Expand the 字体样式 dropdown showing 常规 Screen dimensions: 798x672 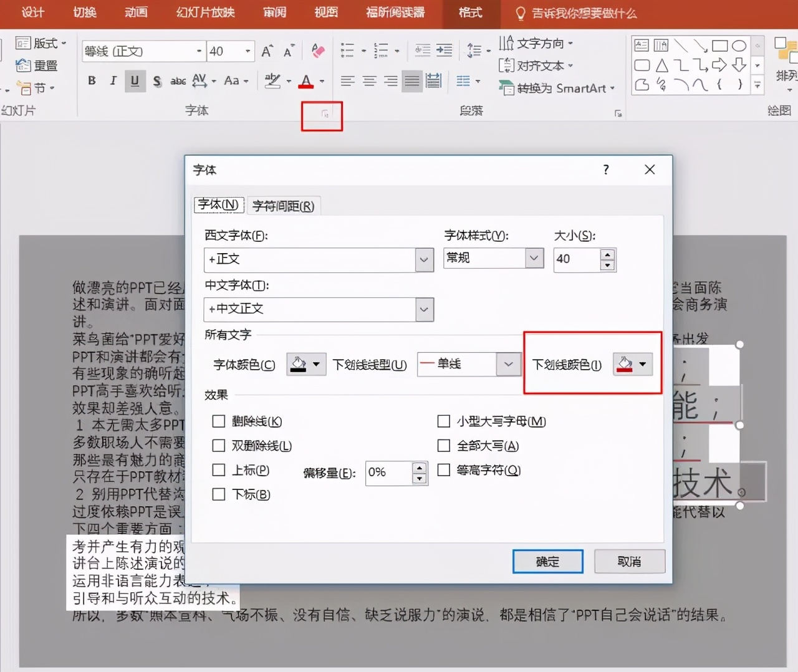coord(533,257)
